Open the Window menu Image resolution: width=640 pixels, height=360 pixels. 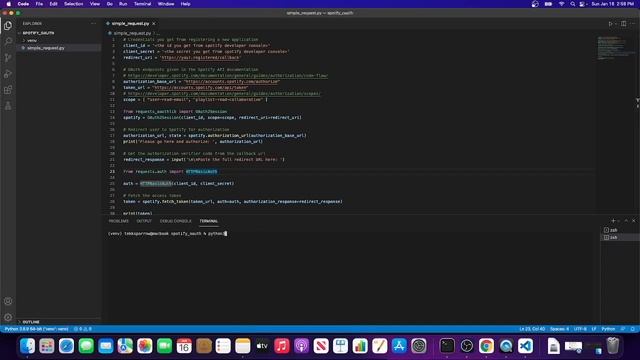coord(166,4)
